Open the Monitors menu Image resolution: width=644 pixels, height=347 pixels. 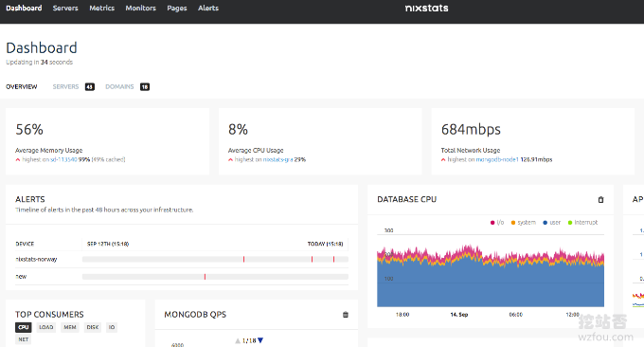[x=140, y=8]
